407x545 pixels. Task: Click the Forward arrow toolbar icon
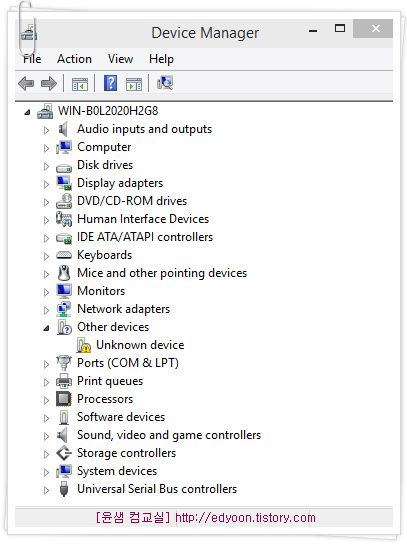pos(49,83)
